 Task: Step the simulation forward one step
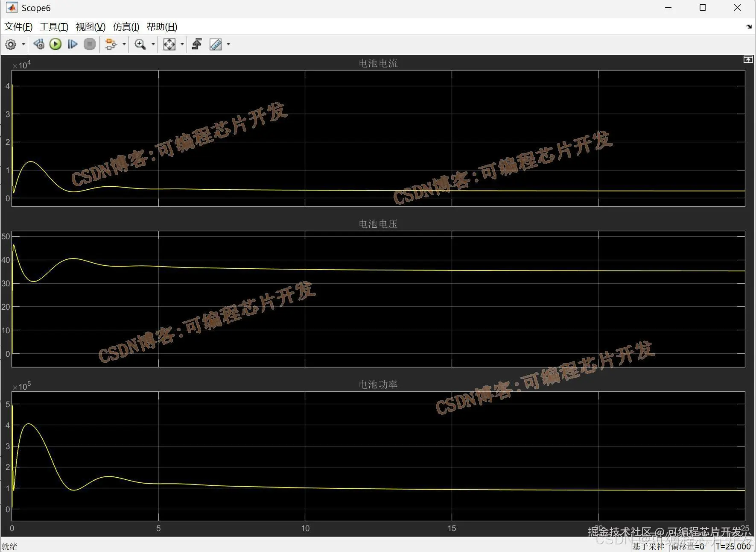73,44
